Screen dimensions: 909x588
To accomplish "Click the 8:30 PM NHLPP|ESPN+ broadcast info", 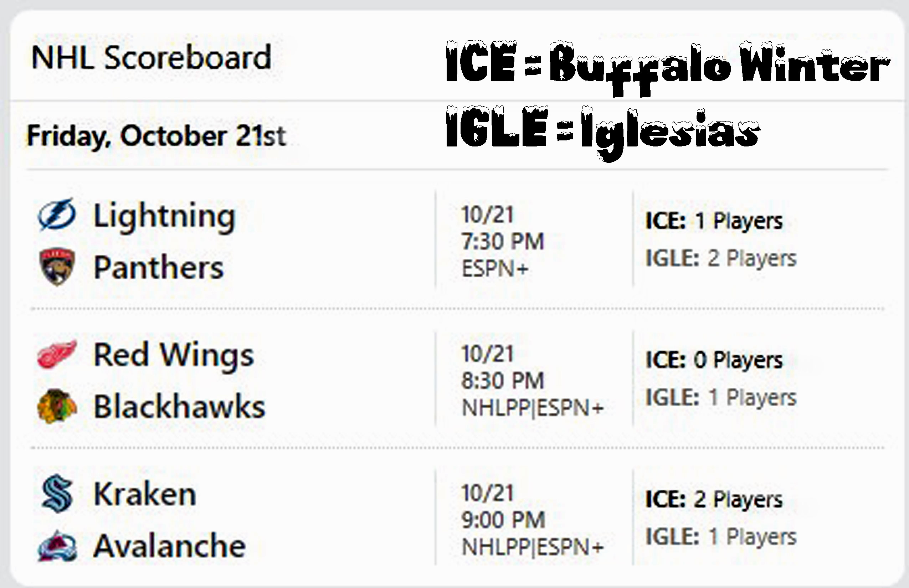I will click(x=533, y=408).
